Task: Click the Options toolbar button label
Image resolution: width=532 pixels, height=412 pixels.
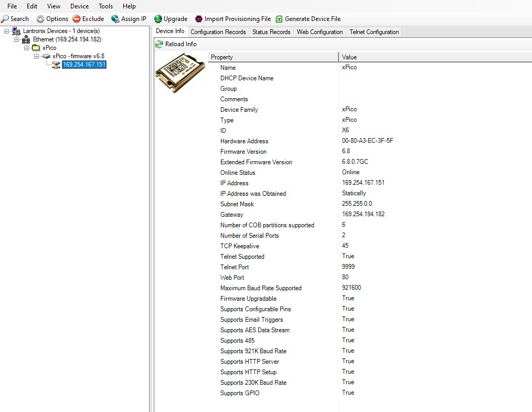Action: coord(57,19)
